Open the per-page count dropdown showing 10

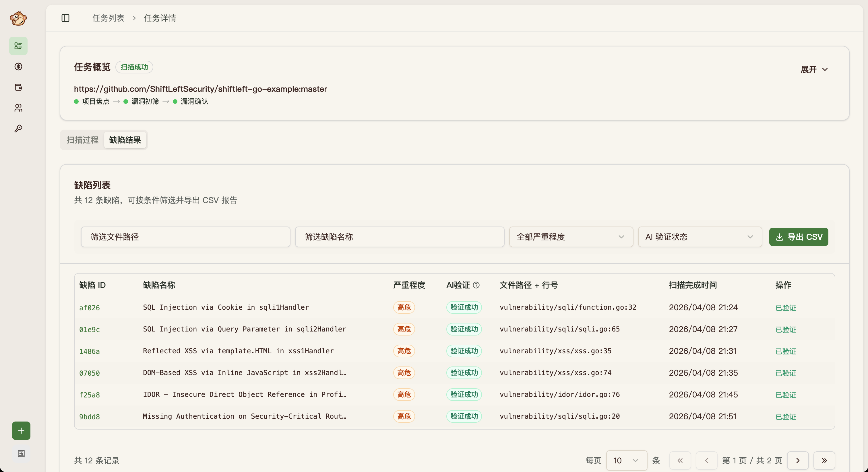click(626, 460)
